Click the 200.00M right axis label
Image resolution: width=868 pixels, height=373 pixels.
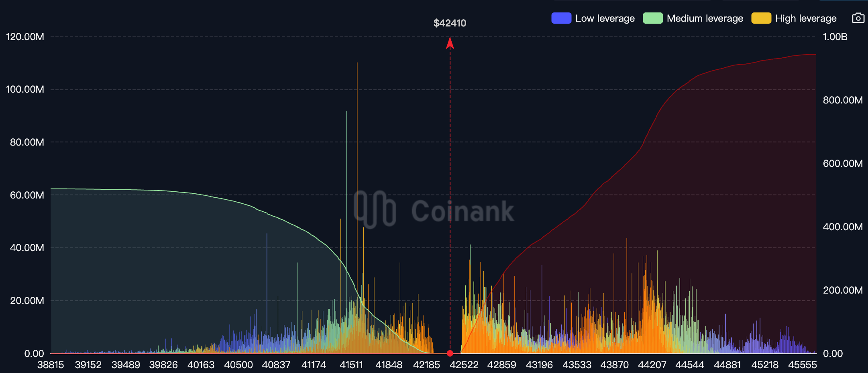click(843, 290)
